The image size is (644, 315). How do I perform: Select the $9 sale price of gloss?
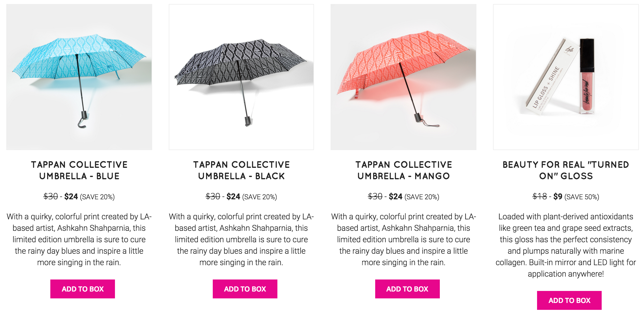(x=558, y=197)
